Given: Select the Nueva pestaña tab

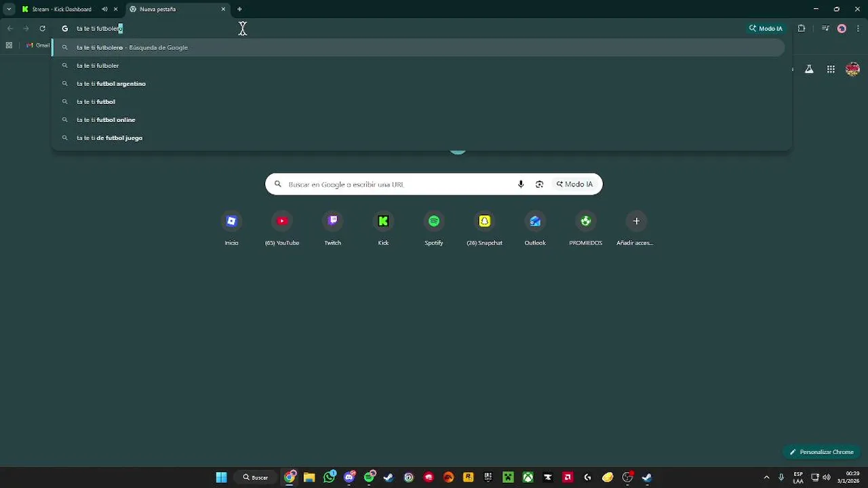Looking at the screenshot, I should [178, 9].
